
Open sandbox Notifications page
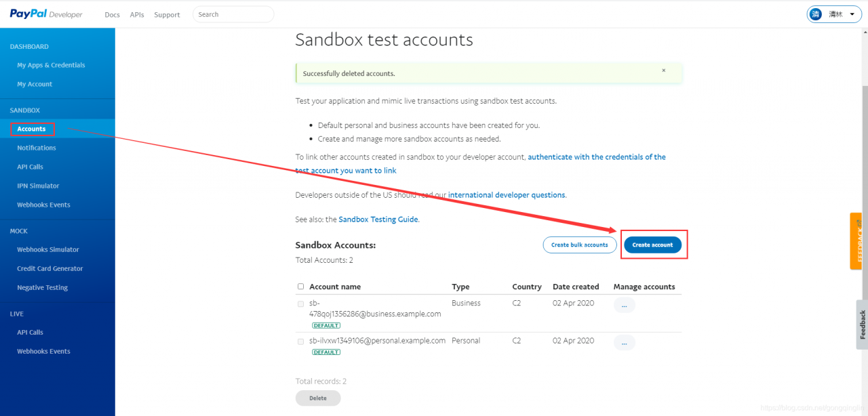point(37,148)
